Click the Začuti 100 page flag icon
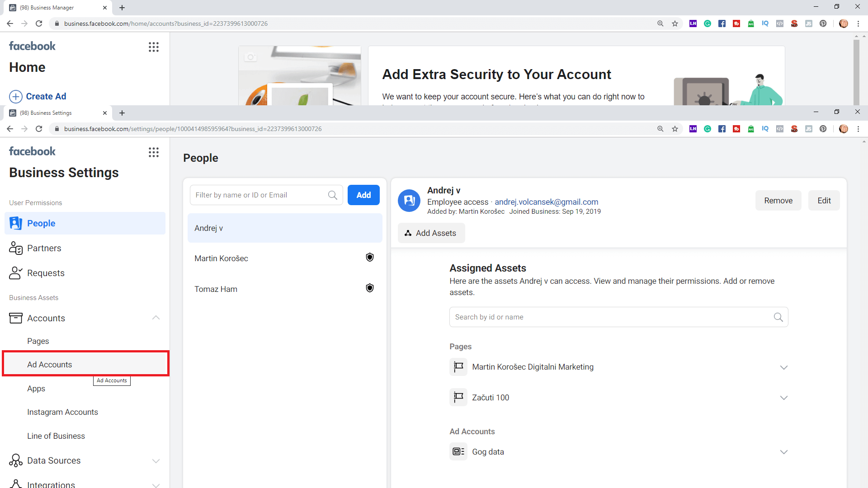868x488 pixels. tap(458, 398)
